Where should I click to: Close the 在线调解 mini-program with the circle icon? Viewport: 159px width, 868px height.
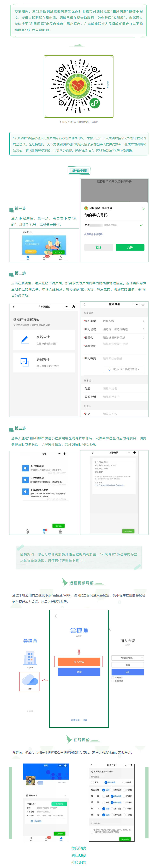(73, 307)
